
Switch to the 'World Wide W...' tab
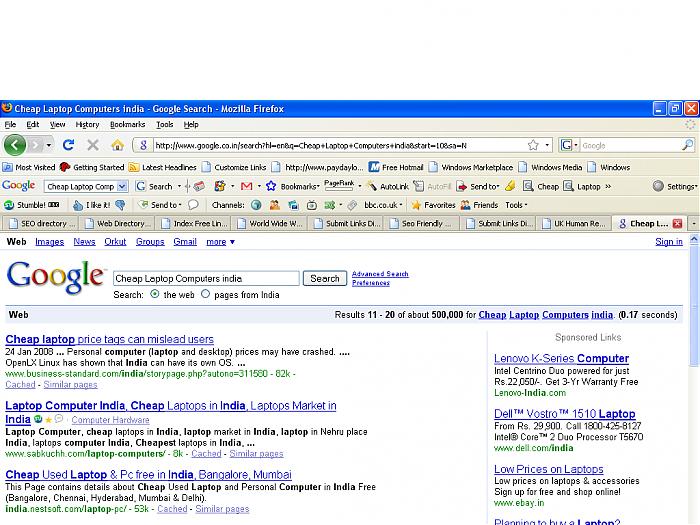click(x=270, y=223)
